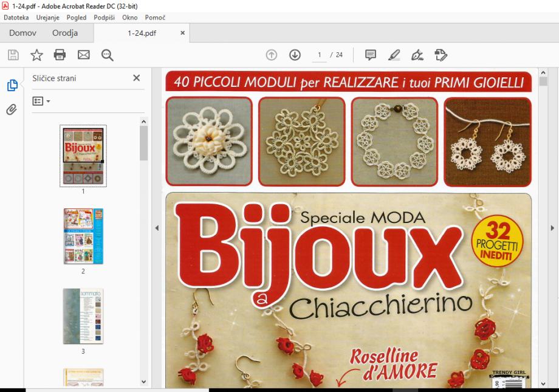Add a comment with speech bubble icon
This screenshot has height=392, width=559.
pyautogui.click(x=370, y=55)
